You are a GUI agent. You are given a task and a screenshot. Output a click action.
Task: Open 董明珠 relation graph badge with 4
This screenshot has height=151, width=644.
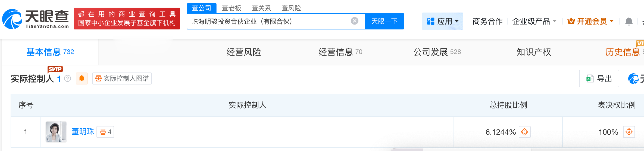(105, 132)
